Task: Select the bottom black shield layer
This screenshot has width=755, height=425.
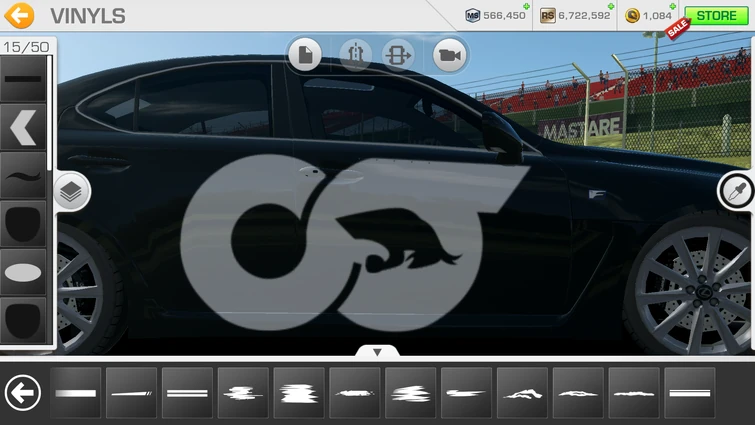Action: 23,320
